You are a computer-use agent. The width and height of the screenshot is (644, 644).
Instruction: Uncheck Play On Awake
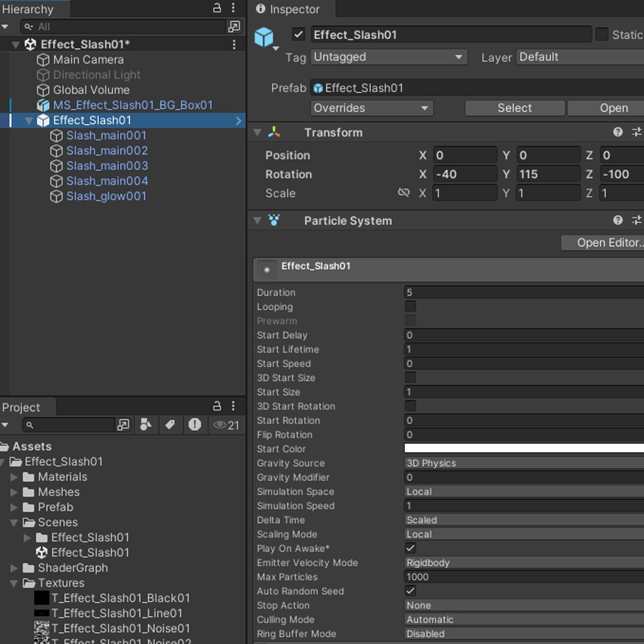pos(410,548)
